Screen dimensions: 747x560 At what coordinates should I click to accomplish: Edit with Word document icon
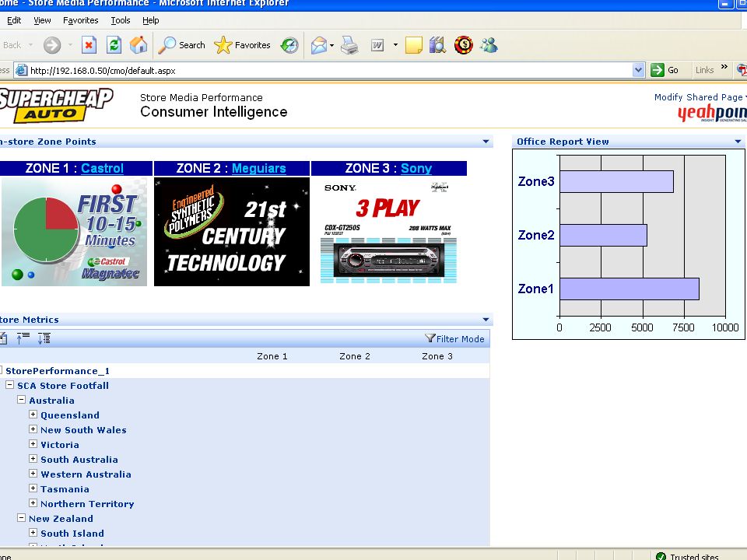(x=377, y=45)
